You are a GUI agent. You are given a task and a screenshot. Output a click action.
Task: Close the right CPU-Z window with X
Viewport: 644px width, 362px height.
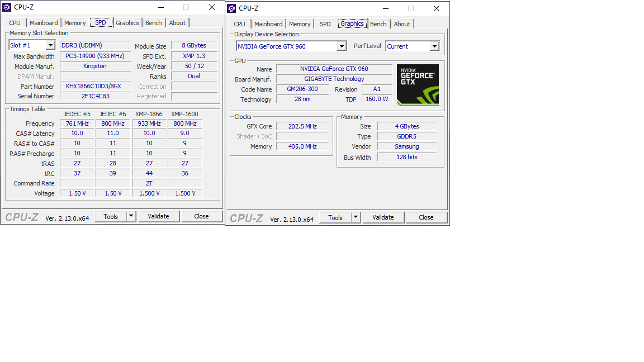(436, 8)
